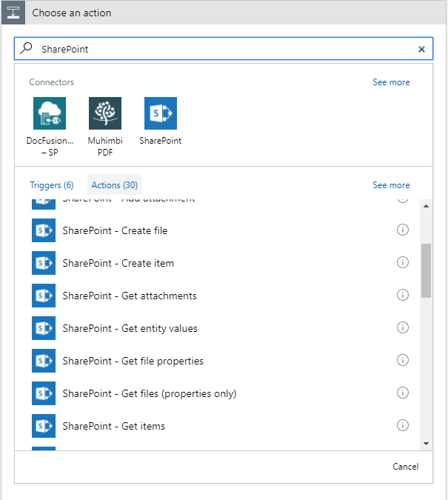Show info for Create item action
The image size is (448, 500).
point(403,262)
